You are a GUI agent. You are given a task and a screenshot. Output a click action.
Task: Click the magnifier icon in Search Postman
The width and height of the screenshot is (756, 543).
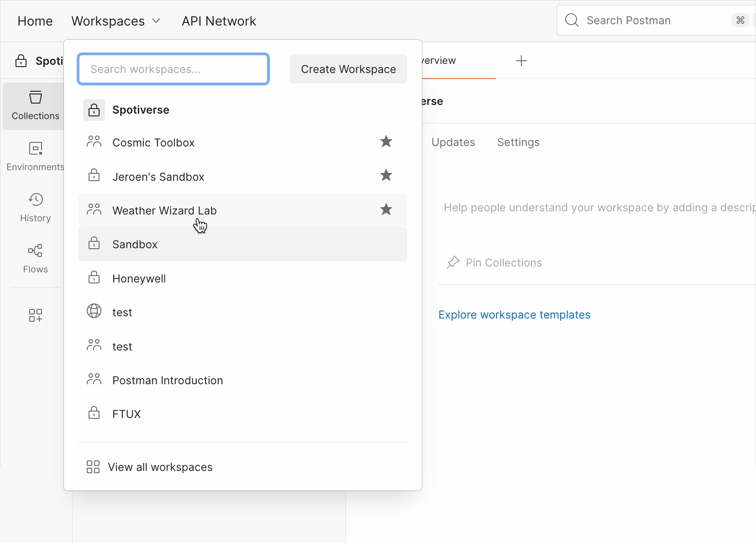(572, 20)
